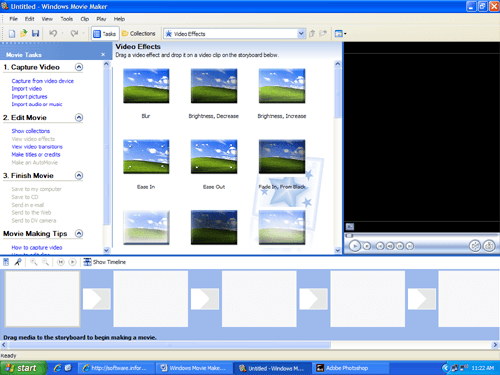Close the Movie Tasks pane

103,55
